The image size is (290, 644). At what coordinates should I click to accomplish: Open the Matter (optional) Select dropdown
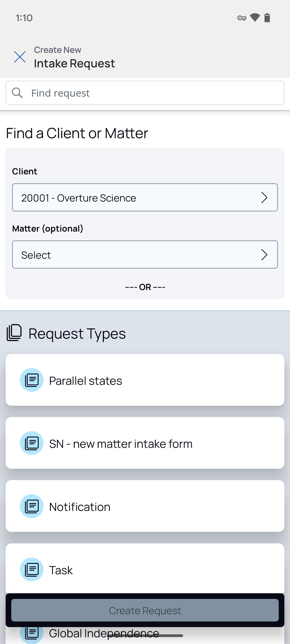145,255
